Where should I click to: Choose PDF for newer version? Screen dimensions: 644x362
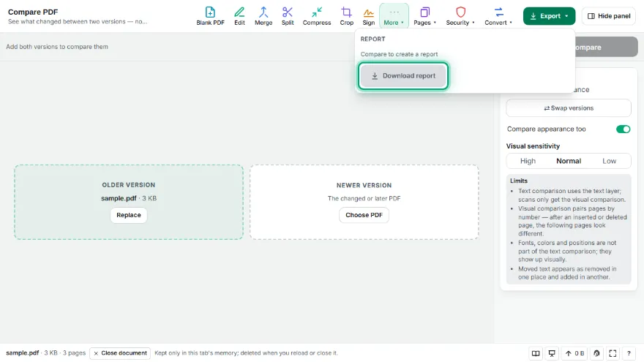tap(364, 215)
